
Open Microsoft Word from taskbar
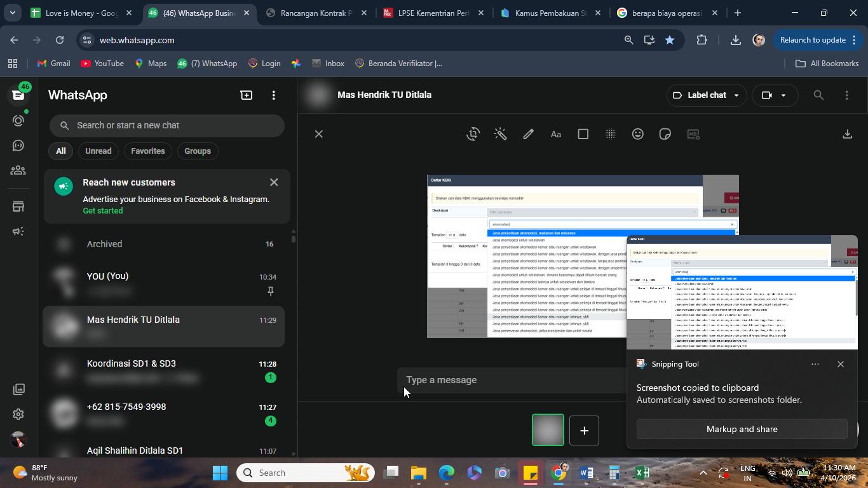click(587, 473)
